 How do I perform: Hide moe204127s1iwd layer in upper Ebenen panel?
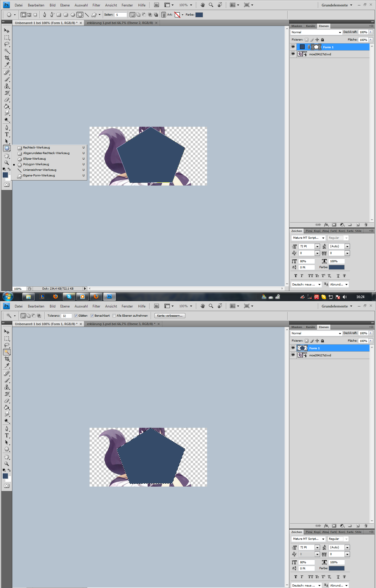pyautogui.click(x=293, y=54)
